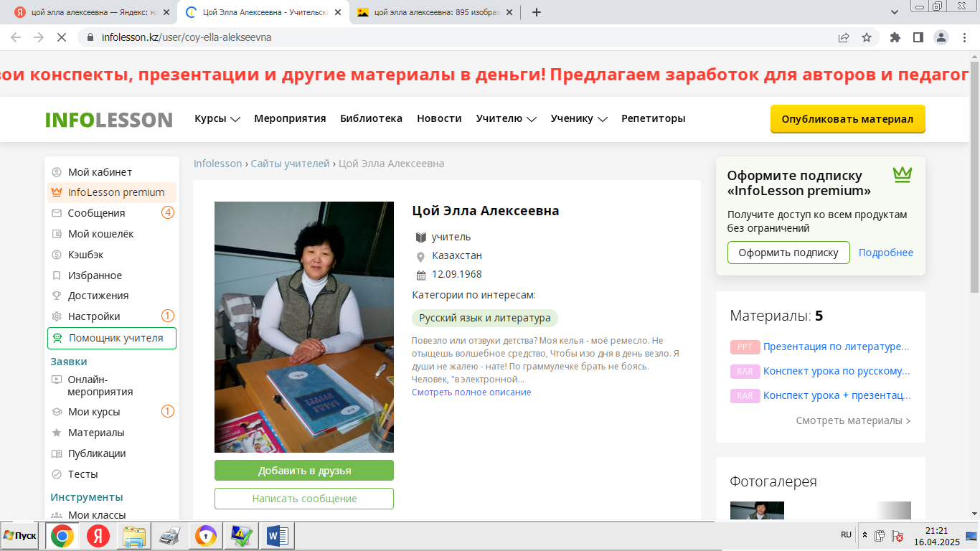Click the teacher's profile photo
This screenshot has height=551, width=980.
click(304, 327)
